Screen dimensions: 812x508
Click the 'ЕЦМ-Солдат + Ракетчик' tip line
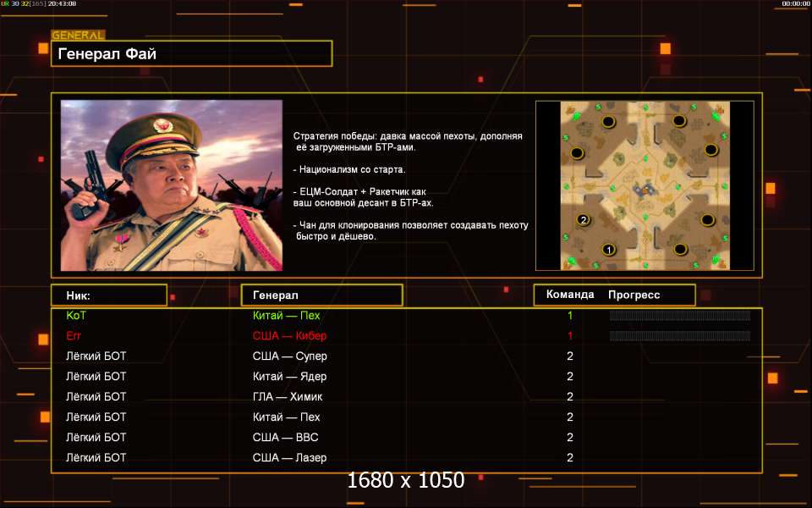point(364,197)
